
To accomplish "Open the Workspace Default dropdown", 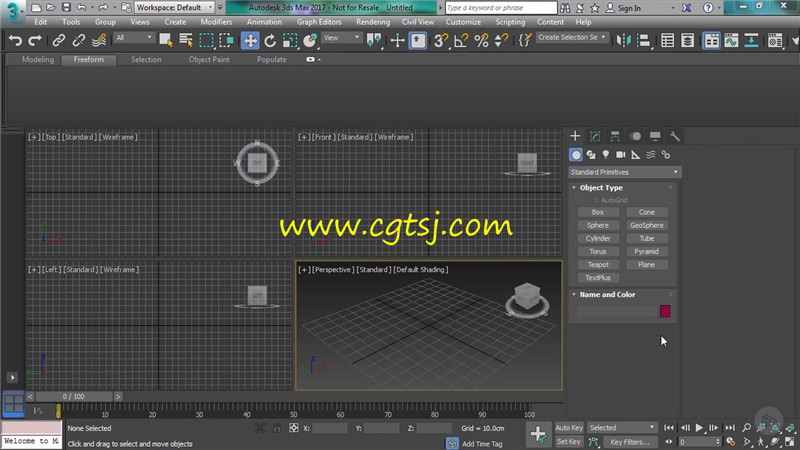I will [x=174, y=8].
